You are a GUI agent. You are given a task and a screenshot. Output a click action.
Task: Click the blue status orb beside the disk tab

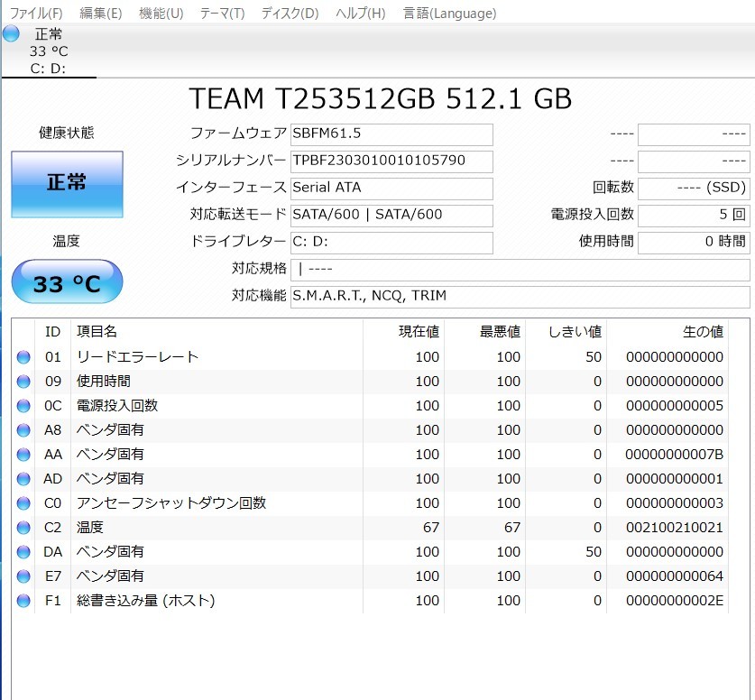pos(11,33)
